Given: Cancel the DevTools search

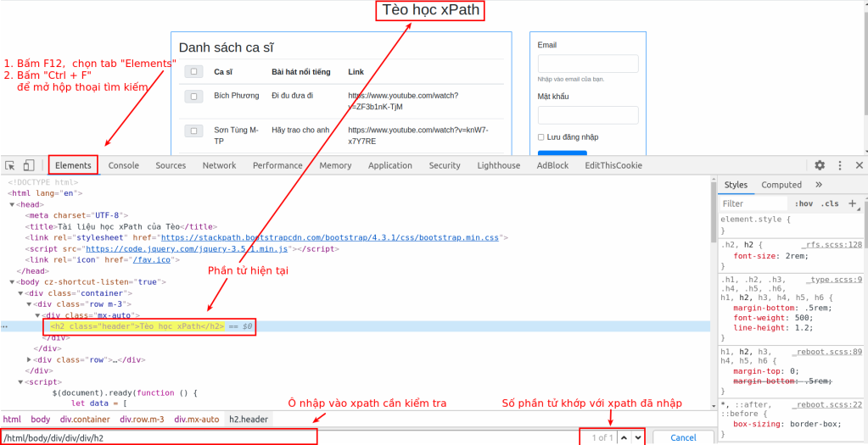Looking at the screenshot, I should click(x=683, y=438).
